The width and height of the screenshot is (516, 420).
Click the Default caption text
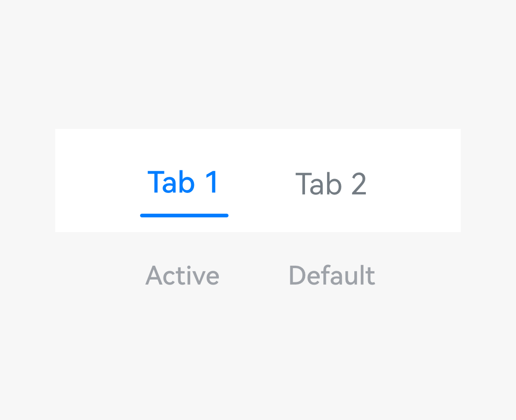click(x=332, y=276)
